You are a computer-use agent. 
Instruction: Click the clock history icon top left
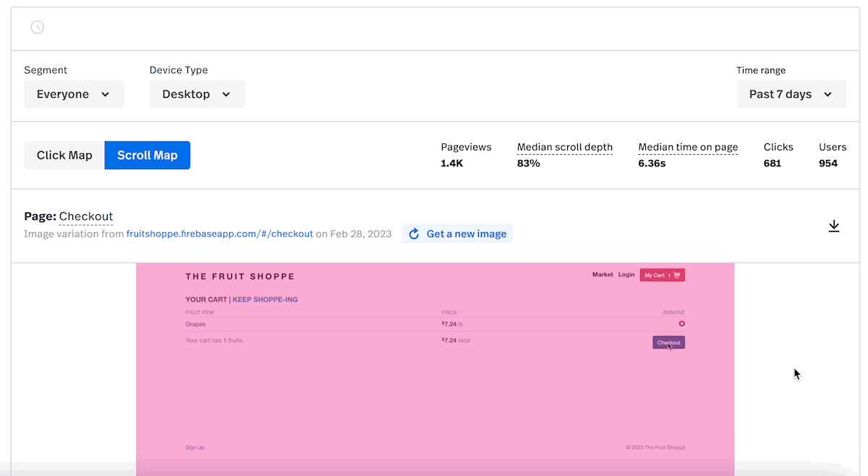coord(37,27)
